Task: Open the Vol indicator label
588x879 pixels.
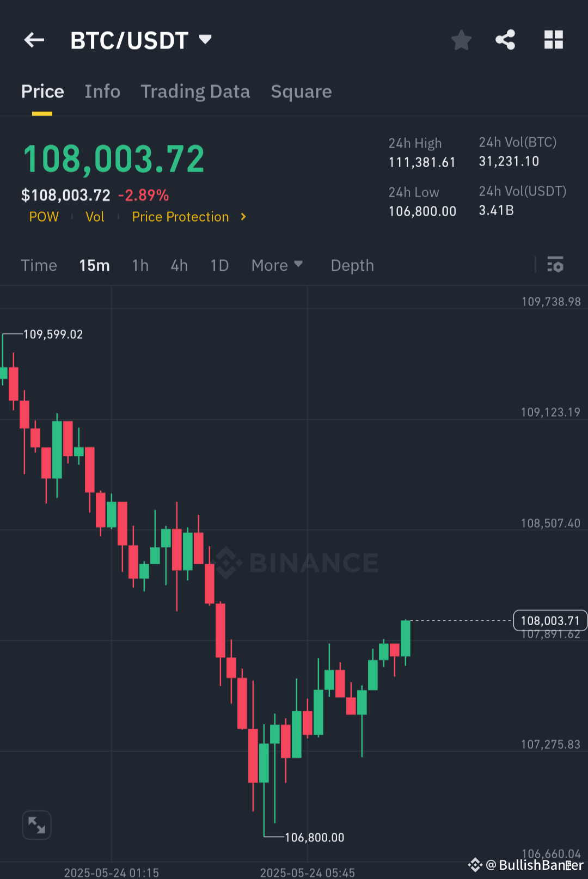Action: (95, 217)
